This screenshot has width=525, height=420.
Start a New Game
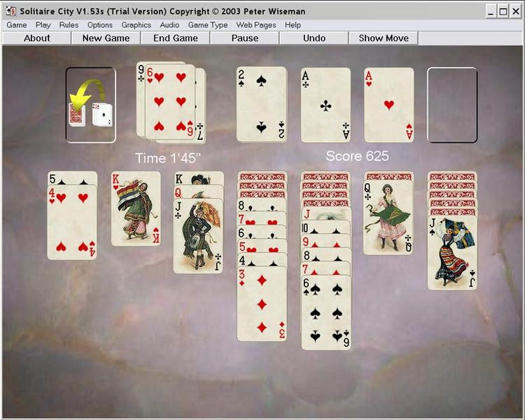coord(106,38)
